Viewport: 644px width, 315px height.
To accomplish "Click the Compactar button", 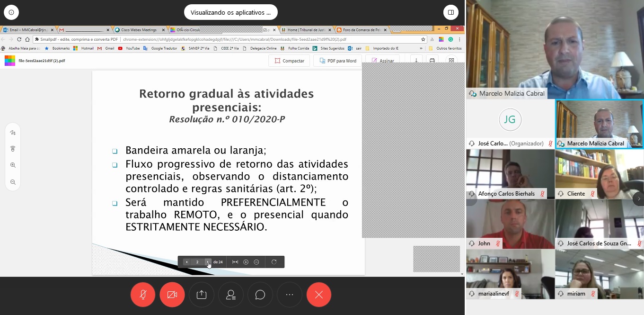I will pos(289,61).
